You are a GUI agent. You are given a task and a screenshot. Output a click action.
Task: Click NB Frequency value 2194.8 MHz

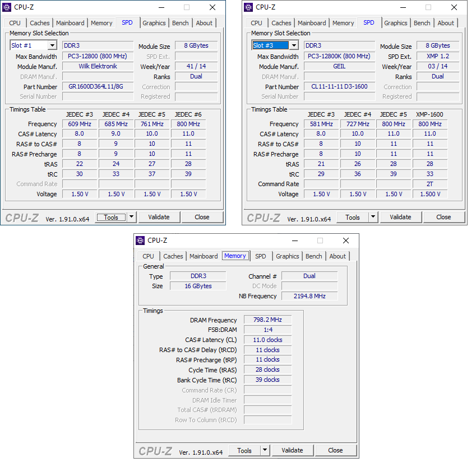(309, 296)
